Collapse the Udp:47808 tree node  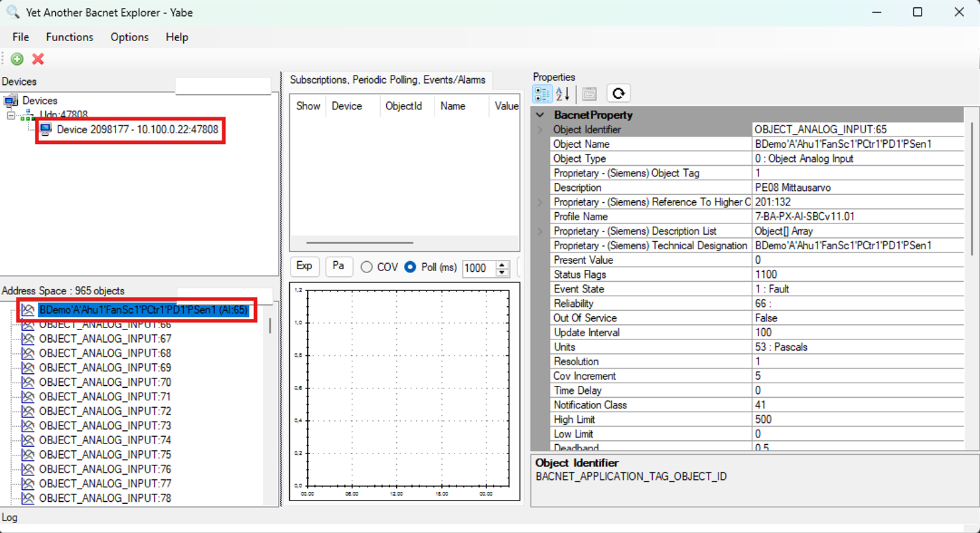[x=11, y=115]
